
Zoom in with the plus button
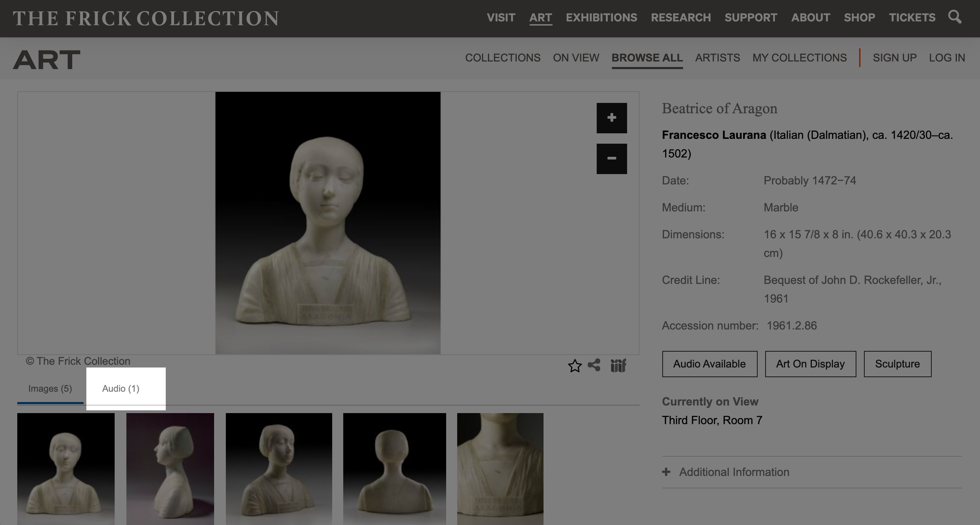(x=611, y=118)
